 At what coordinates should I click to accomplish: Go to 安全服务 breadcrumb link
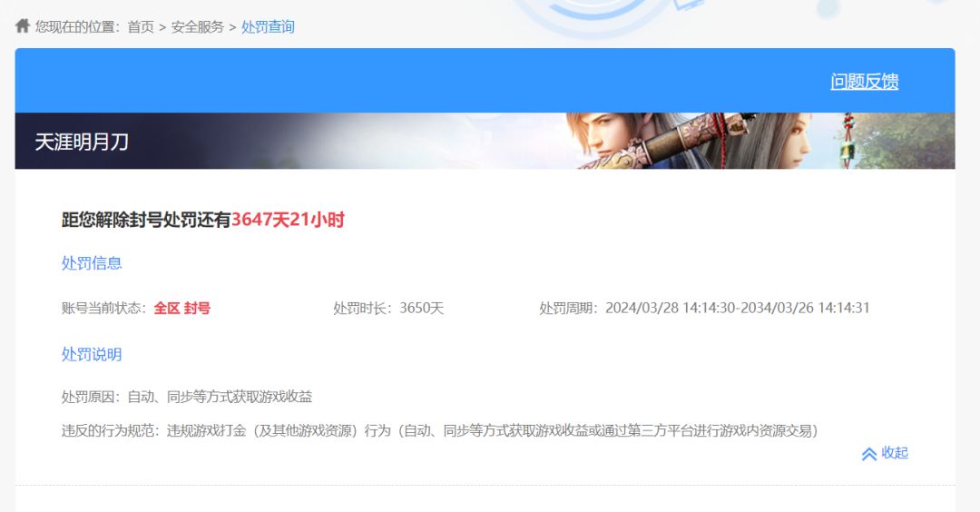click(x=198, y=27)
